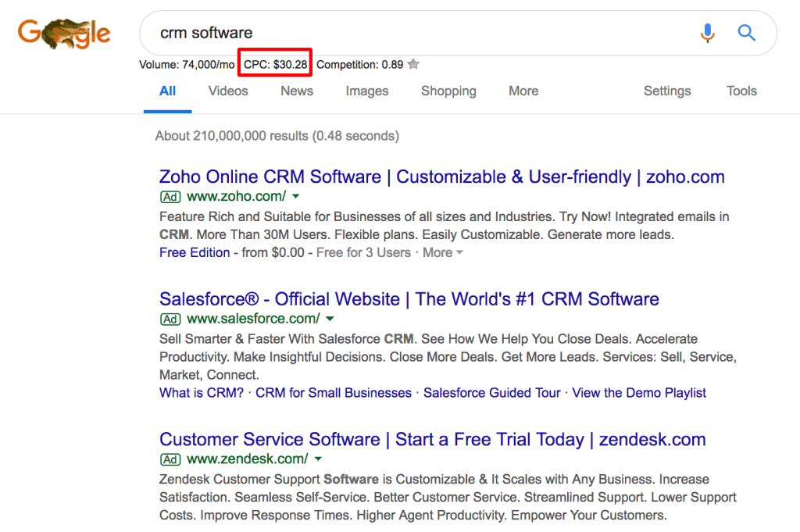Expand the www.zendesk.com/ URL dropdown arrow

pyautogui.click(x=319, y=459)
